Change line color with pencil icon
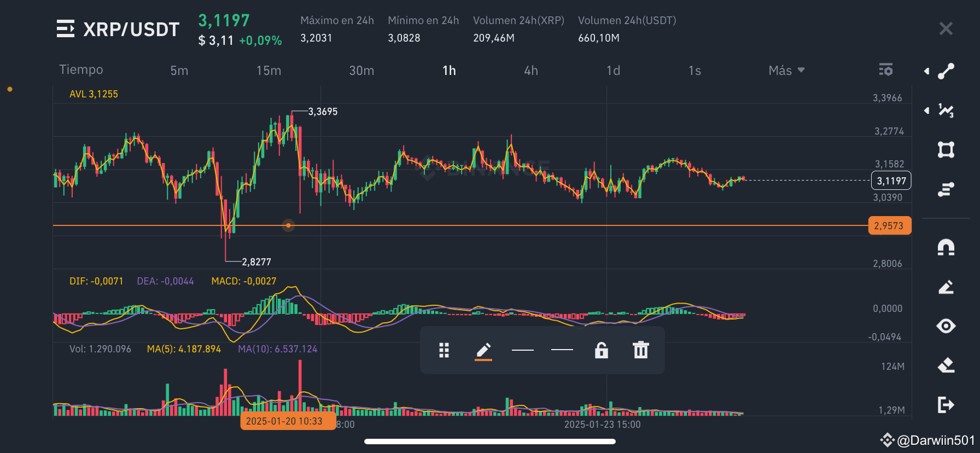This screenshot has width=980, height=453. 483,351
